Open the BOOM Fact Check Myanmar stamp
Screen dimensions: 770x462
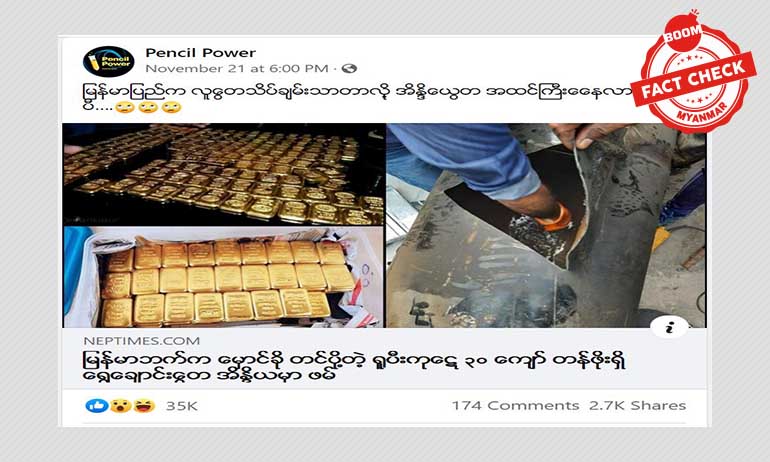coord(693,73)
